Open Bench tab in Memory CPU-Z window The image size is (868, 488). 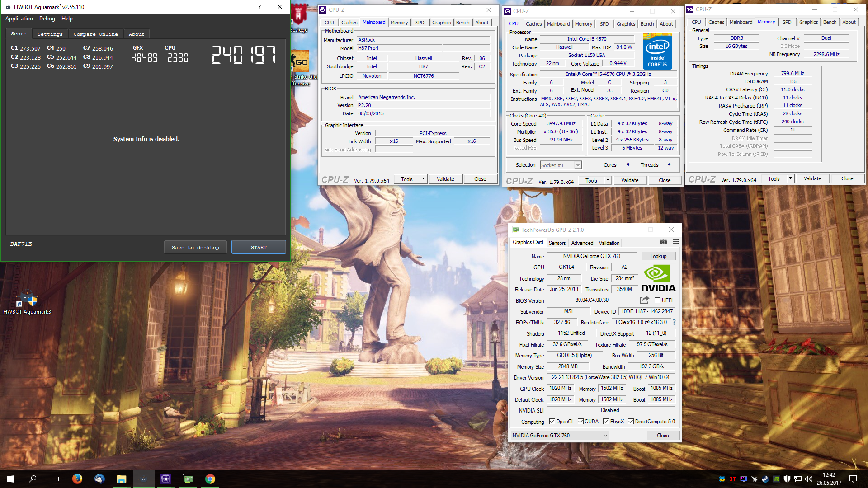(830, 22)
